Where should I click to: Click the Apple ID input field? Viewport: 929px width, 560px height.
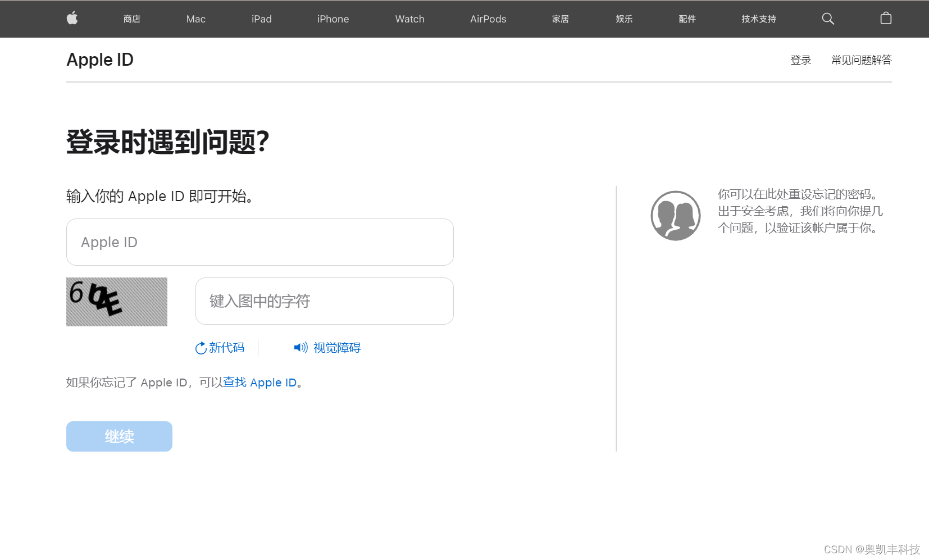click(259, 242)
